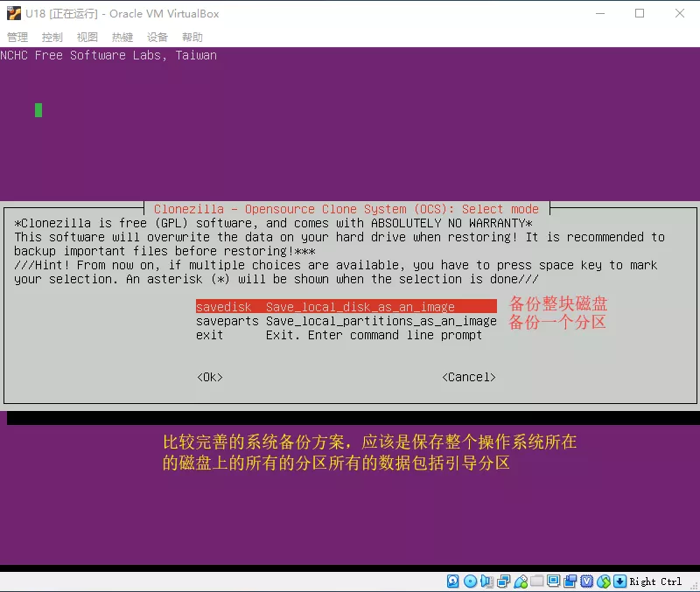Click the <Ok> button

(209, 377)
